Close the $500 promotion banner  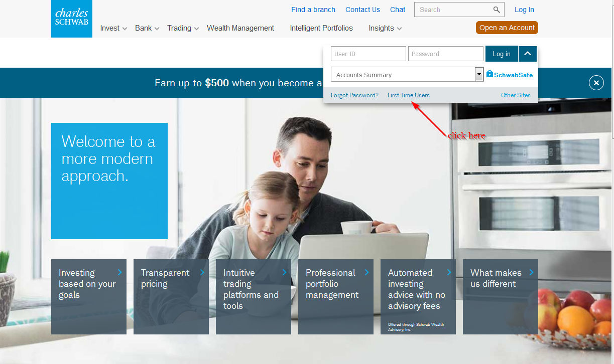596,83
